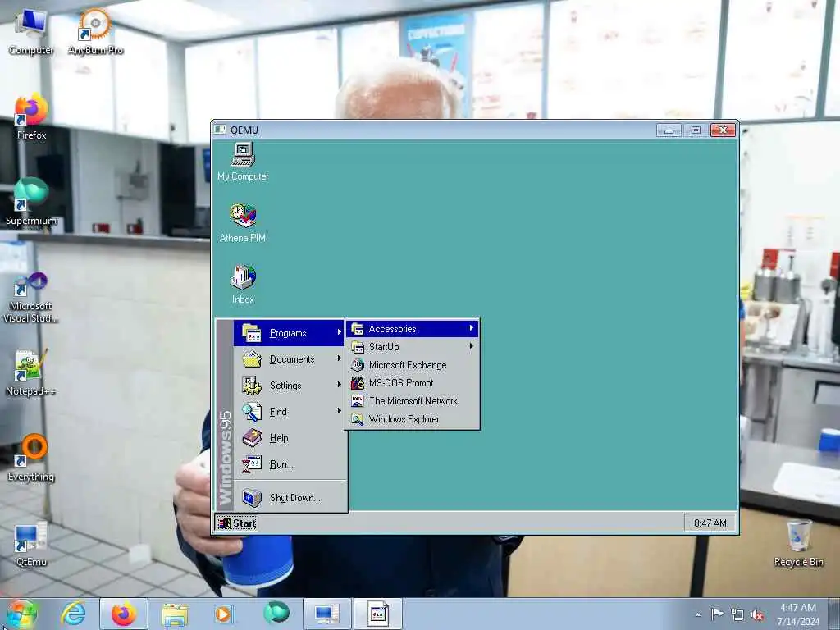Open Internet Explorer from the taskbar

coord(73,614)
